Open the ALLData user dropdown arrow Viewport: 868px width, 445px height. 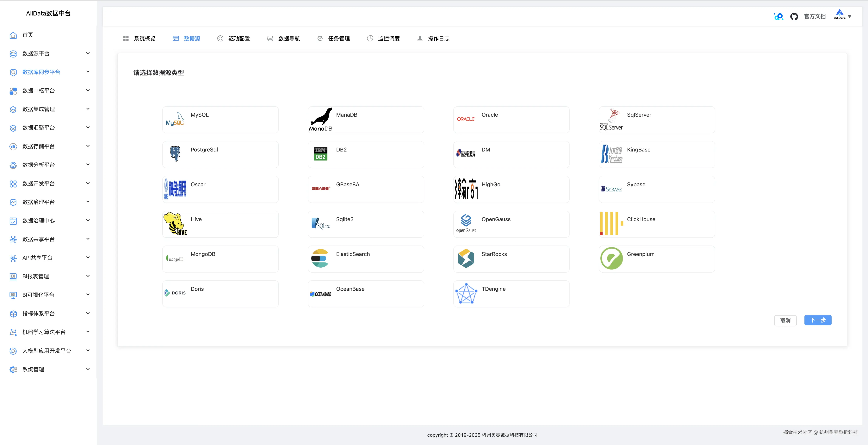(x=849, y=16)
